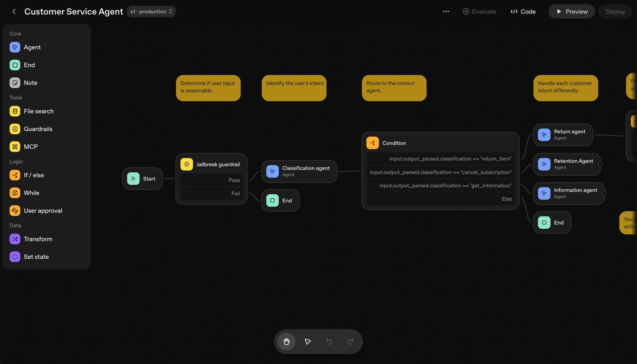Select the "get_information" condition row

click(441, 185)
